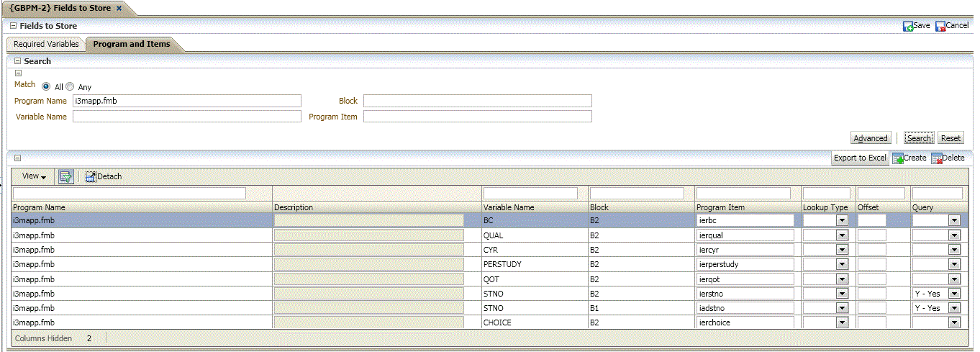
Task: Open the View dropdown menu
Action: click(x=34, y=176)
